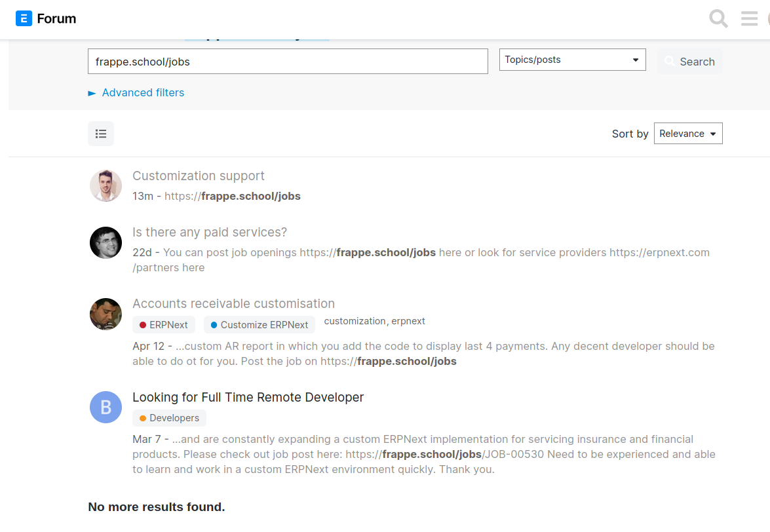Open the Topics/posts dropdown
This screenshot has height=532, width=770.
tap(573, 60)
